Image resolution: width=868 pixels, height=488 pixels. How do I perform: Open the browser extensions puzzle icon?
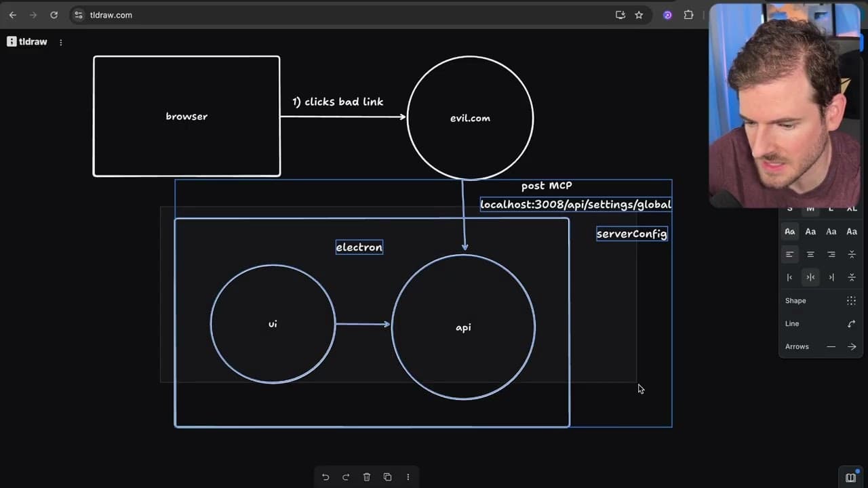689,15
